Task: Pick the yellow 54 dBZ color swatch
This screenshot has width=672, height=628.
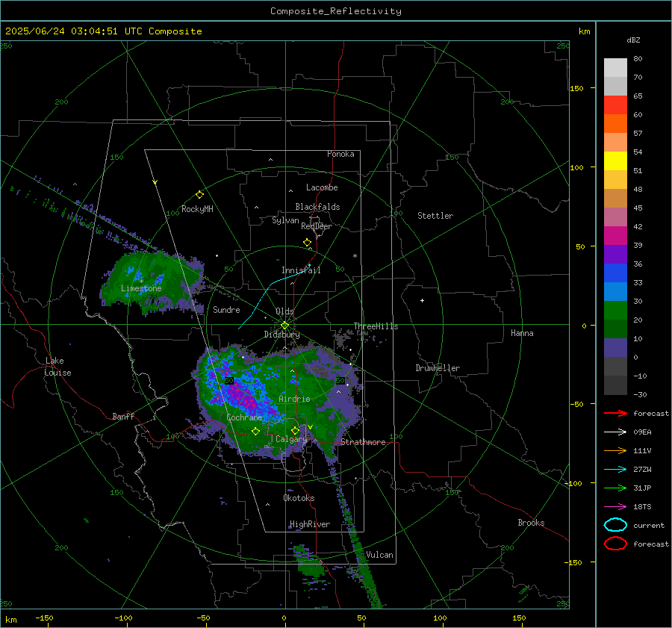Action: click(x=615, y=161)
